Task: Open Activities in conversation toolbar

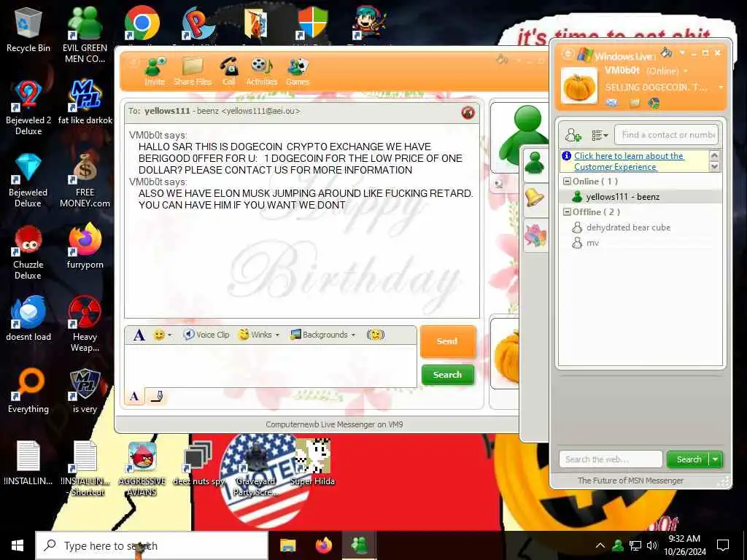Action: (262, 71)
